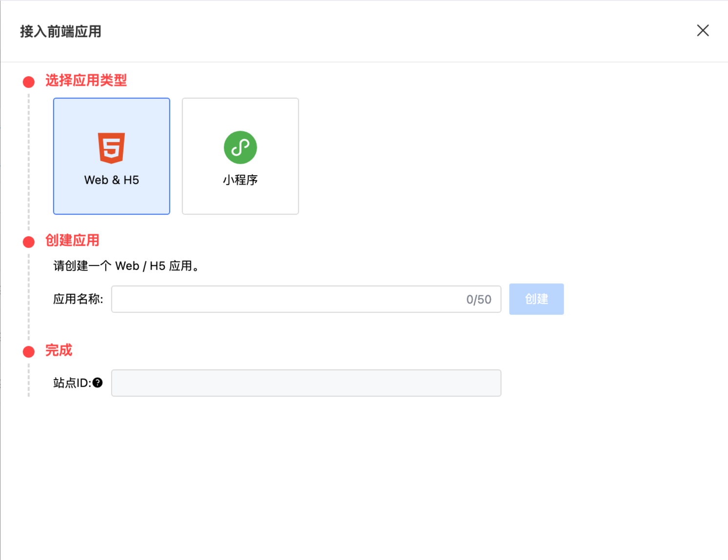This screenshot has height=560, width=728.
Task: Select the Web & H5 application type card
Action: point(112,156)
